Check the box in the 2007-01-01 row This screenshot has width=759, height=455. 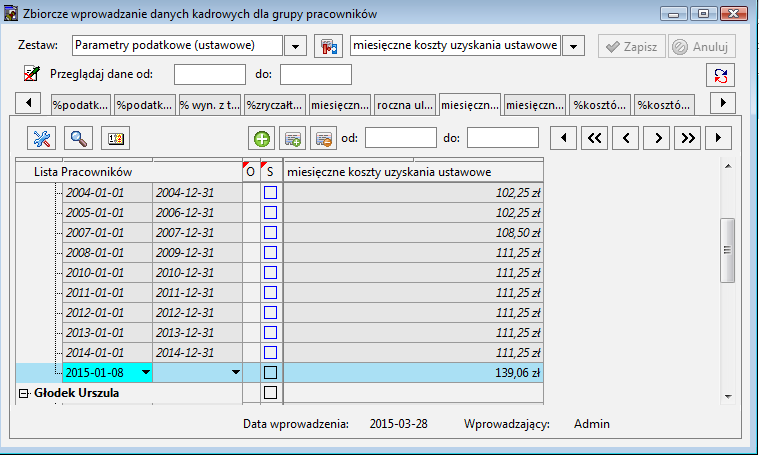pos(271,232)
